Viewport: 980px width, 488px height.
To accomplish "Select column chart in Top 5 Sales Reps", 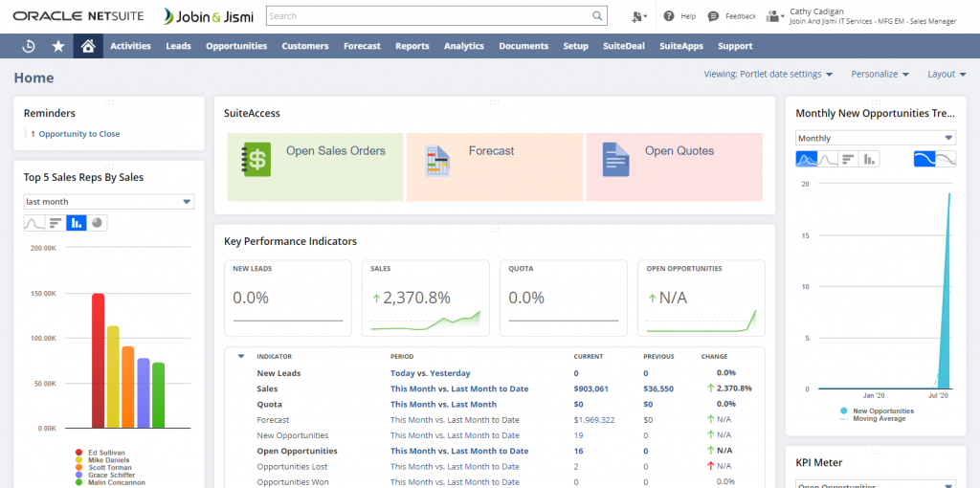I will click(77, 222).
